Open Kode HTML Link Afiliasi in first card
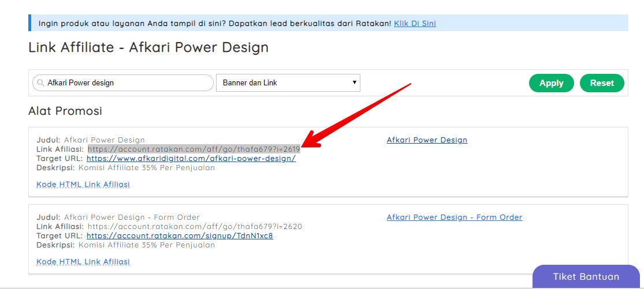The width and height of the screenshot is (644, 289). (x=83, y=185)
